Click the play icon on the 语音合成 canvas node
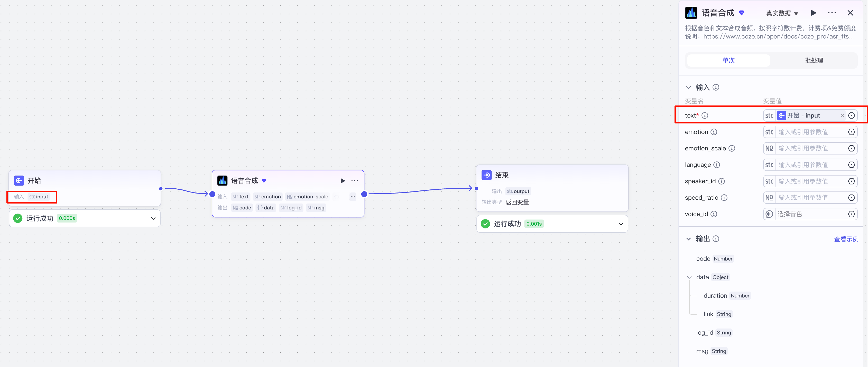 pos(343,181)
